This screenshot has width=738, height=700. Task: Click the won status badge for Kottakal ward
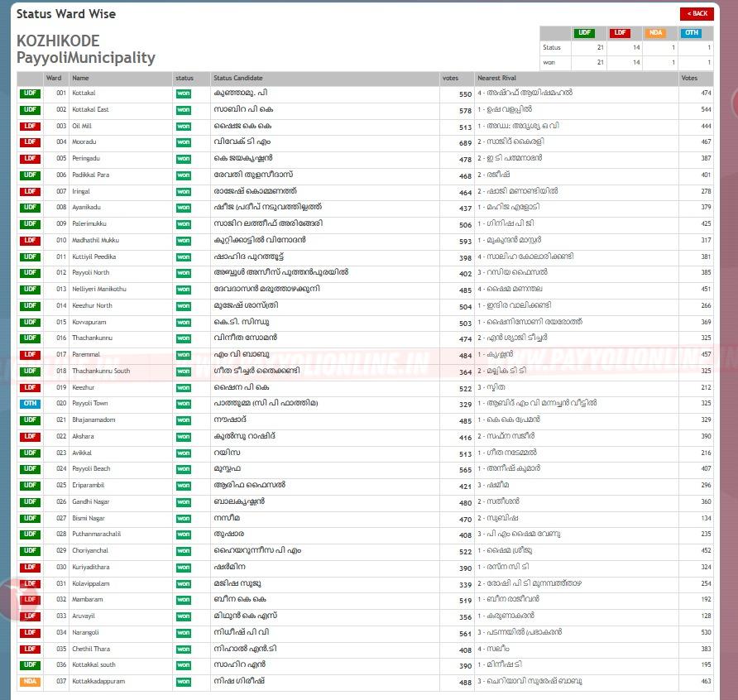(183, 93)
